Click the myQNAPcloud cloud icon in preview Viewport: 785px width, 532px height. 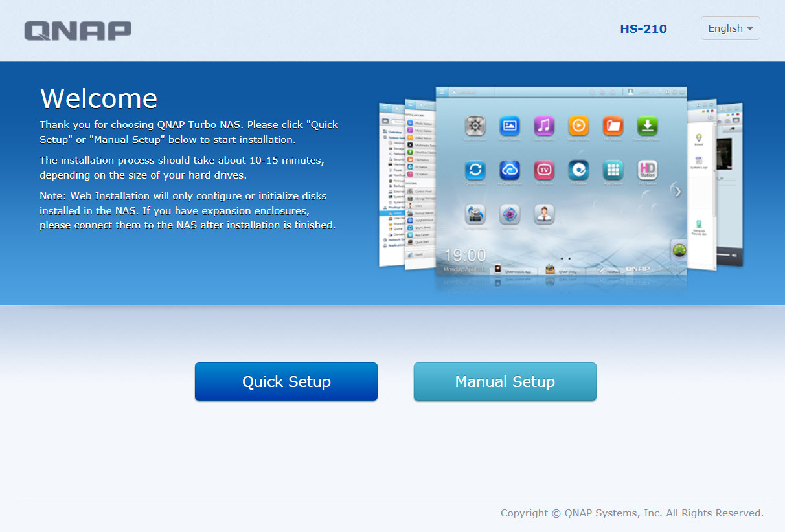510,170
